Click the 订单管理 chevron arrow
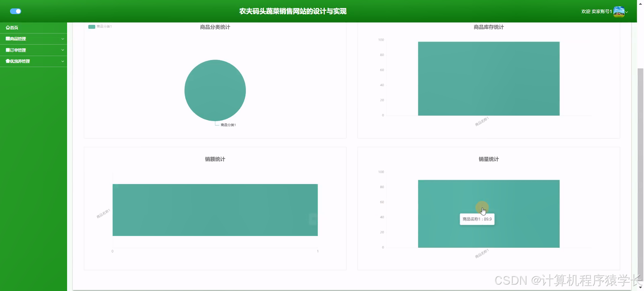Viewport: 644px width, 291px height. coord(63,50)
